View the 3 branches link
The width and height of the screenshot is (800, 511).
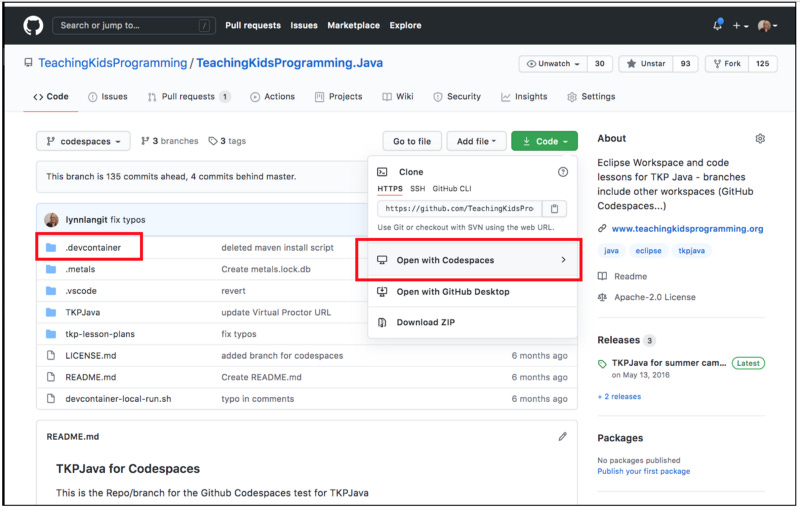pos(169,141)
